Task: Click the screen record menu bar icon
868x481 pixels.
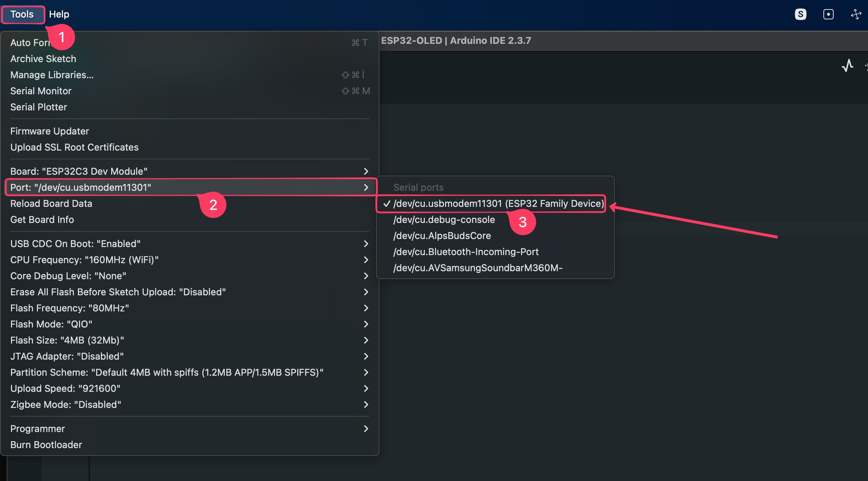Action: [x=828, y=14]
